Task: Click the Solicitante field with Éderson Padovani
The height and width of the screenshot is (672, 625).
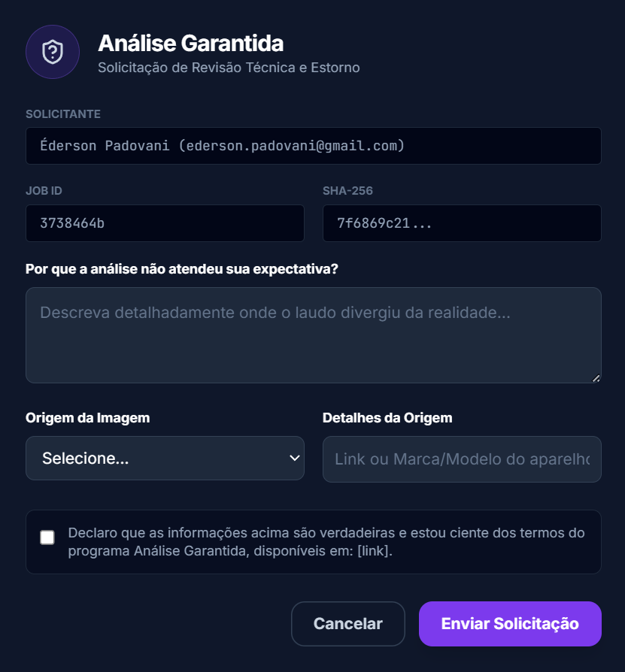Action: coord(313,146)
